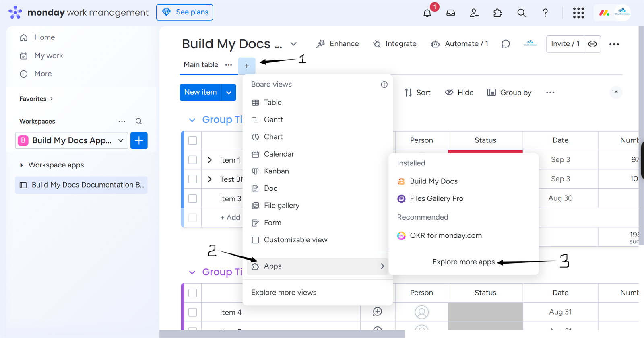Open New item dropdown arrow

coord(229,93)
